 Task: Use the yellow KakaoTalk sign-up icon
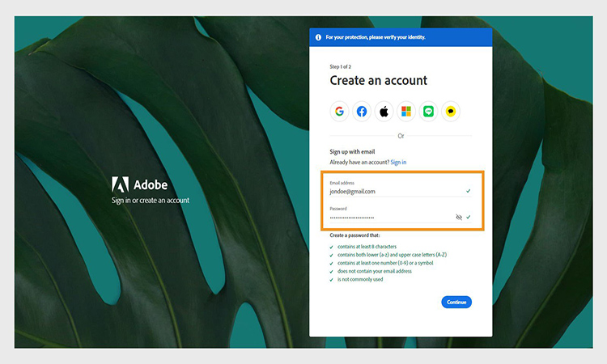[451, 112]
